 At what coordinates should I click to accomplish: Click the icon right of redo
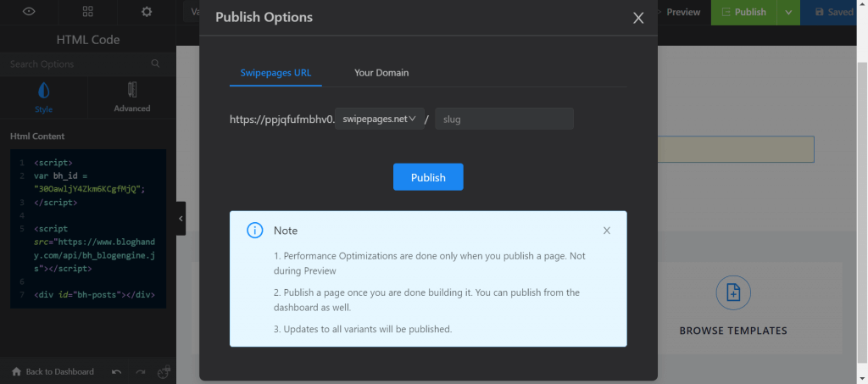click(x=164, y=371)
